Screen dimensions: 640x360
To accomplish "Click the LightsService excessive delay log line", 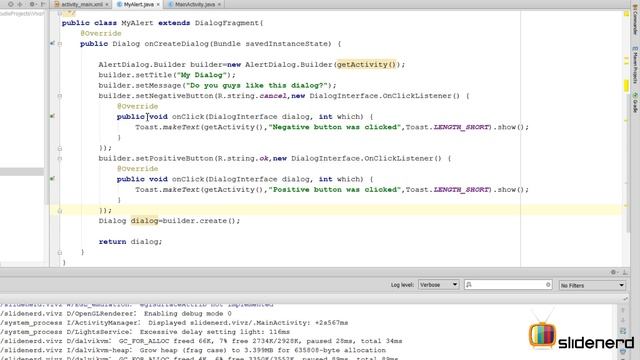I will 145,332.
